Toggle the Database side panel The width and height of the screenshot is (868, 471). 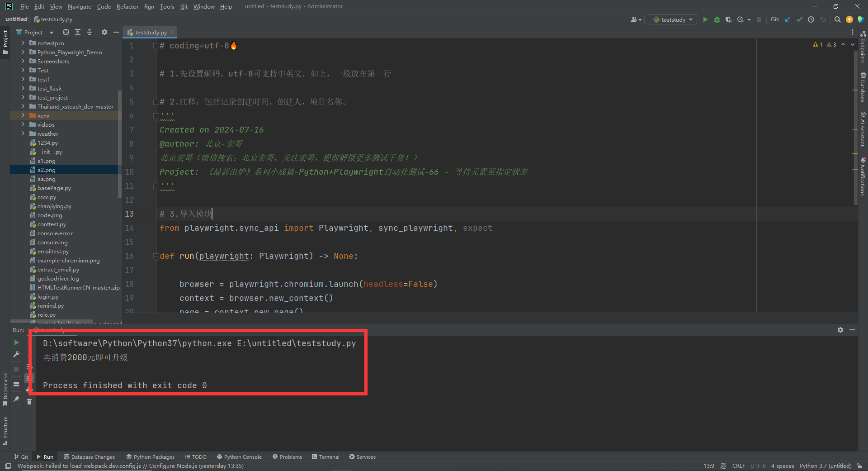pyautogui.click(x=863, y=87)
